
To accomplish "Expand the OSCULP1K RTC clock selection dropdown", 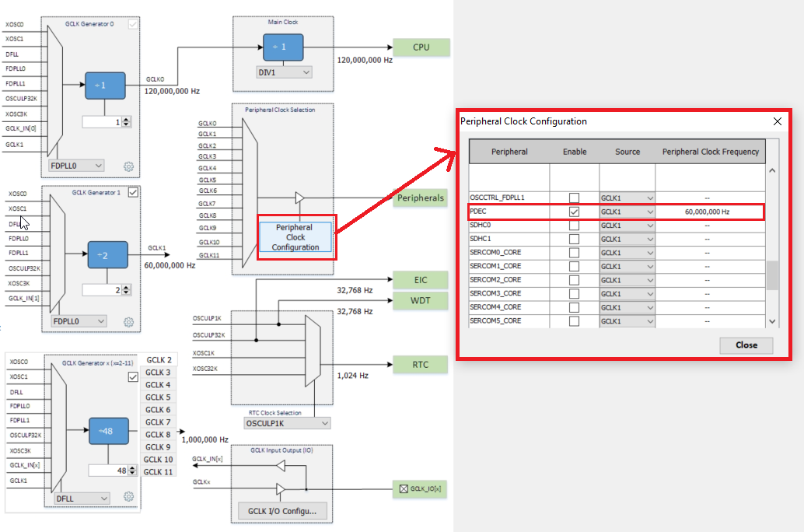I will coord(287,424).
